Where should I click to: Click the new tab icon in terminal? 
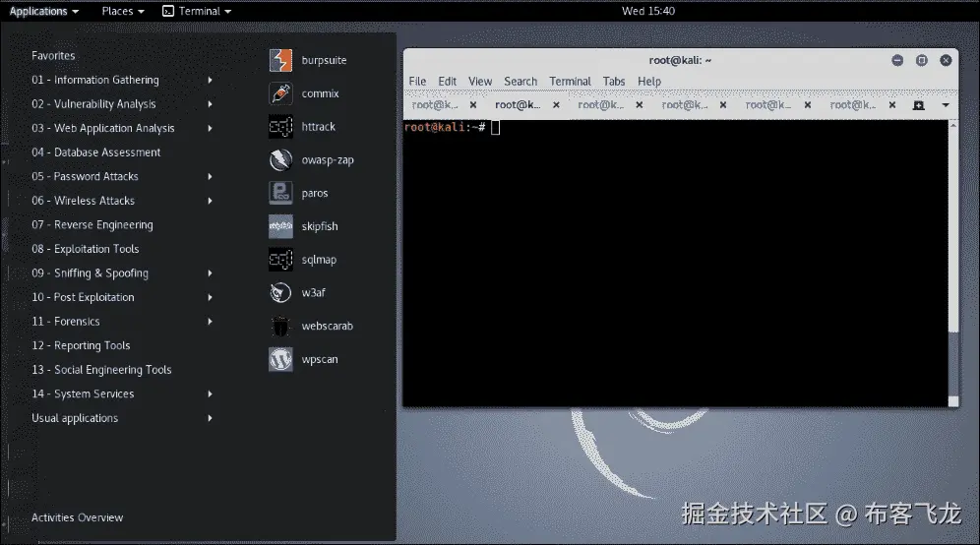pyautogui.click(x=918, y=105)
